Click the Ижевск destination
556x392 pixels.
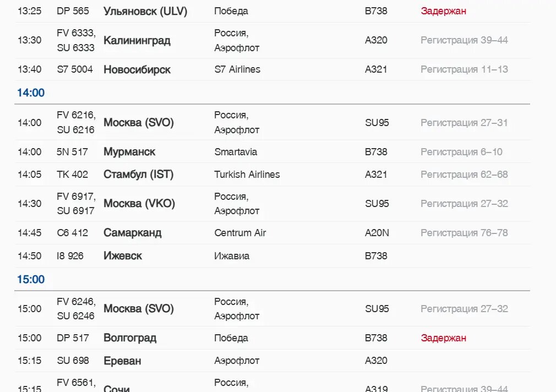(123, 255)
